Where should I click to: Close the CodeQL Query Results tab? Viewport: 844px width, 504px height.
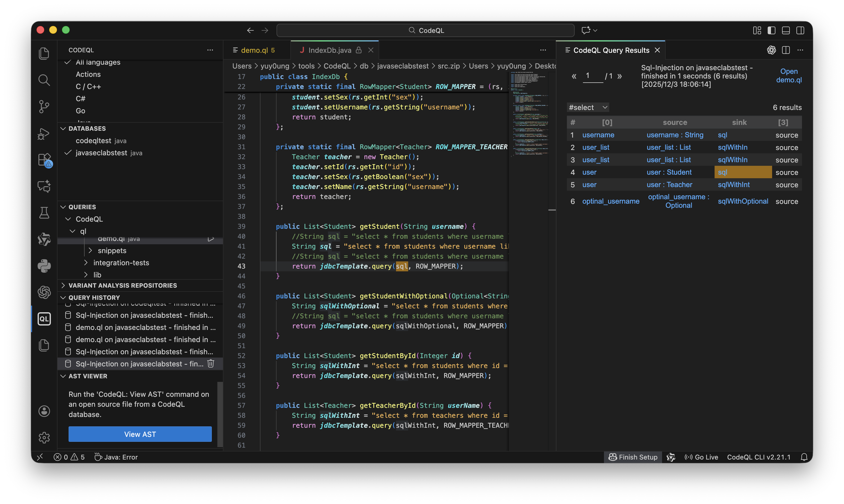click(657, 50)
